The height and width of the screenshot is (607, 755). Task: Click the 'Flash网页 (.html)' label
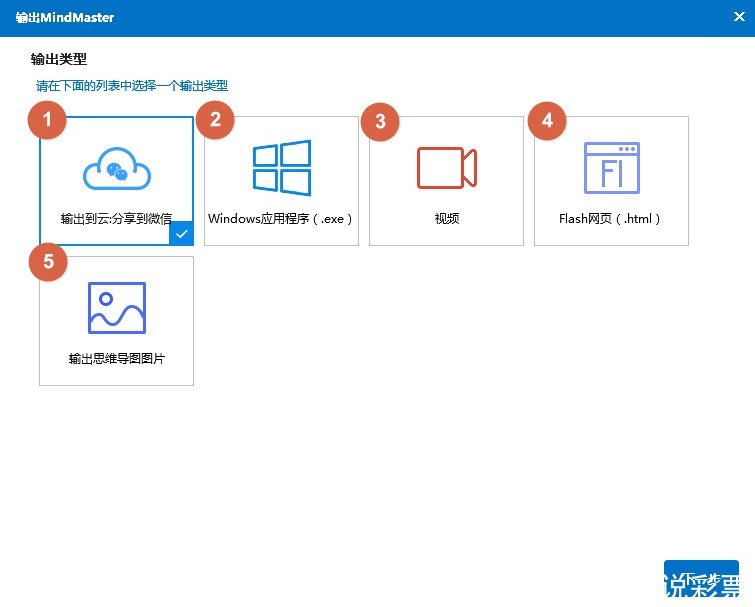[x=610, y=219]
